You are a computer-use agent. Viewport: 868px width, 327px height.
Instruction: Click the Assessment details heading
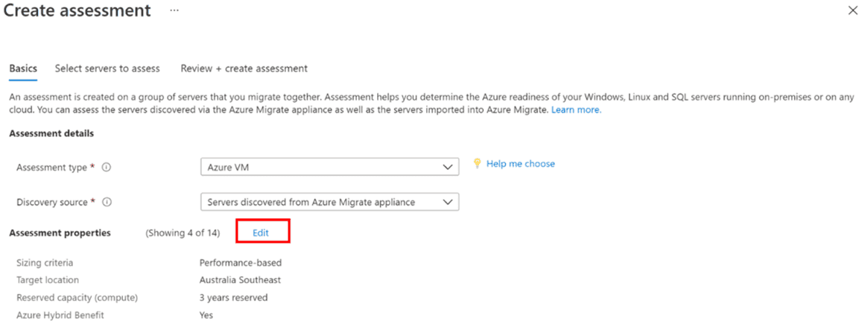[x=51, y=133]
